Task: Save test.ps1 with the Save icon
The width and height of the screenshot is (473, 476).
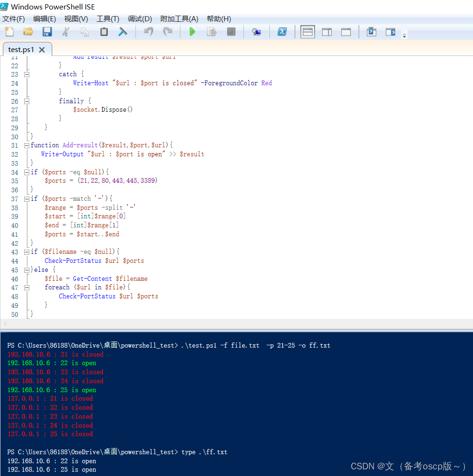Action: click(46, 32)
